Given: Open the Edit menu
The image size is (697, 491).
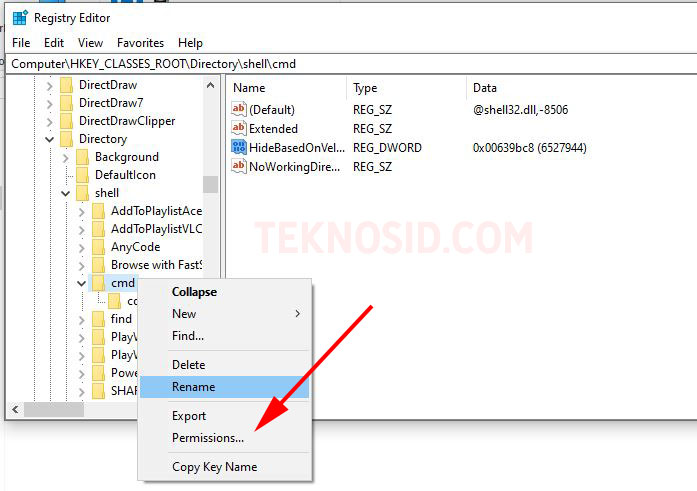Looking at the screenshot, I should 54,43.
